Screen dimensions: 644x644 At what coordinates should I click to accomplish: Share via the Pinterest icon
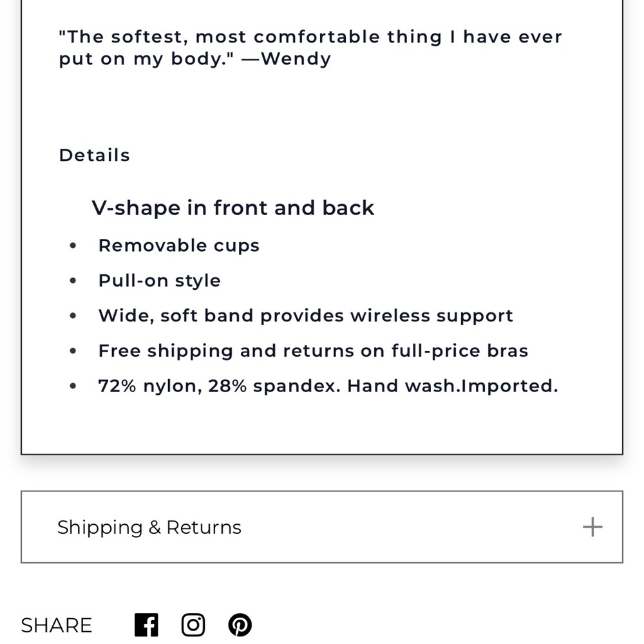pyautogui.click(x=240, y=625)
